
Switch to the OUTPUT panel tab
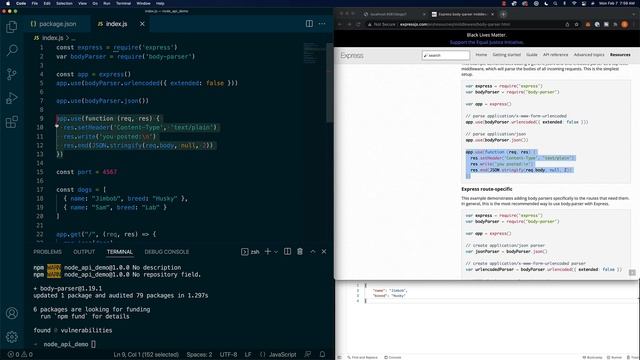(84, 252)
